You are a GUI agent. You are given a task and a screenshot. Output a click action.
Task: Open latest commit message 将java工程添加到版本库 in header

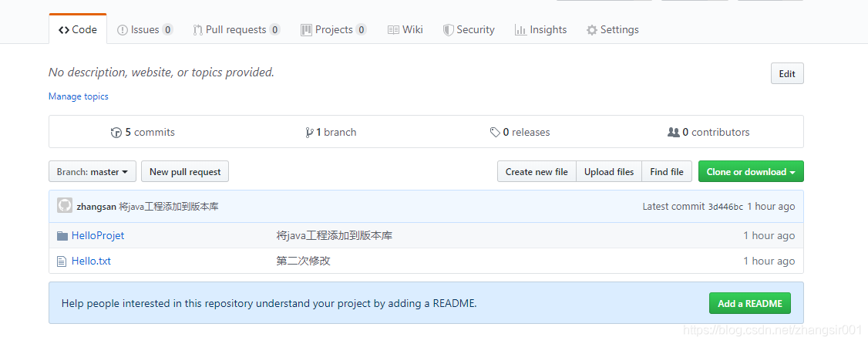point(168,207)
